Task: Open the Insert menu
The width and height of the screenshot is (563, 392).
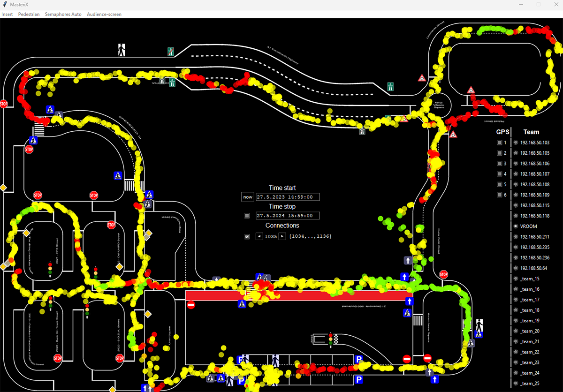Action: 7,14
